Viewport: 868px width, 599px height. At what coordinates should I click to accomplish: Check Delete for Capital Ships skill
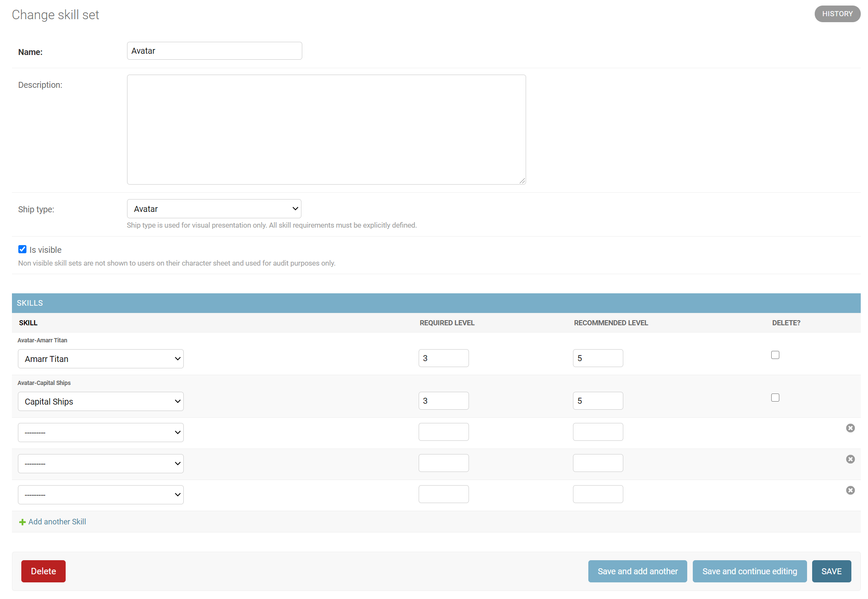(775, 398)
